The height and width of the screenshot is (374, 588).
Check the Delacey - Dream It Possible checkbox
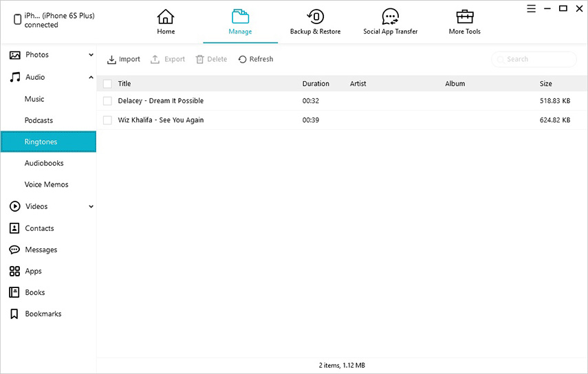click(107, 101)
